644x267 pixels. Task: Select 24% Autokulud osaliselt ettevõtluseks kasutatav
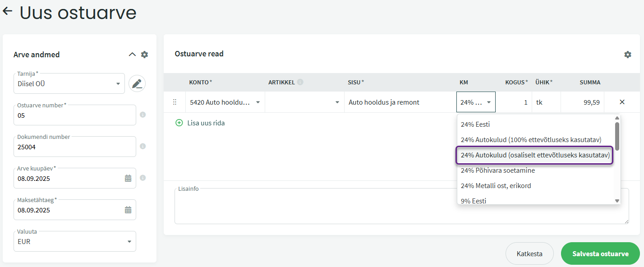coord(535,155)
